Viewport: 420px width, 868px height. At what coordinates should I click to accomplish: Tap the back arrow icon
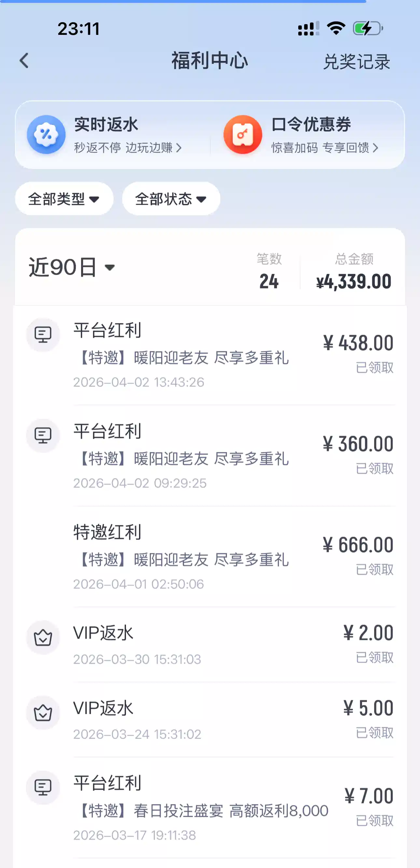point(24,61)
